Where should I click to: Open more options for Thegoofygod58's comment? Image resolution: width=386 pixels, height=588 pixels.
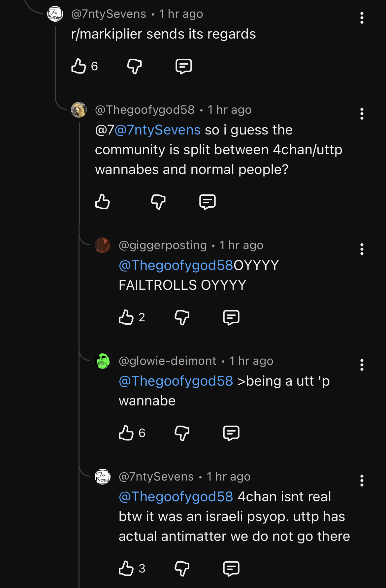362,114
